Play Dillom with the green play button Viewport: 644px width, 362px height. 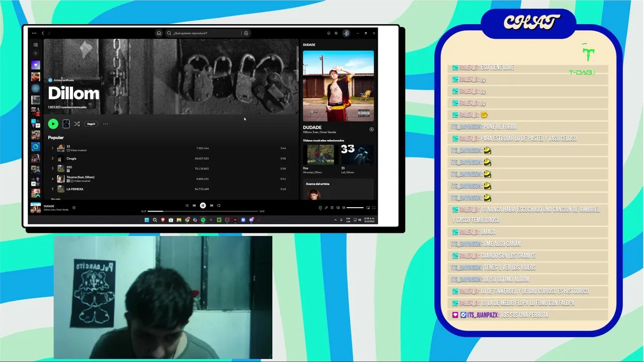pos(53,124)
